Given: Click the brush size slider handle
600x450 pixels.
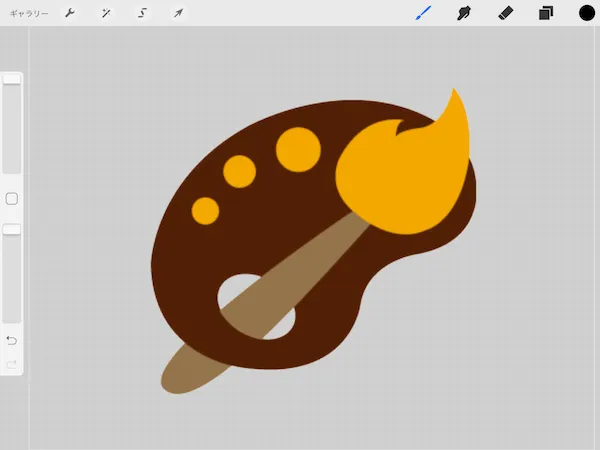Looking at the screenshot, I should pos(12,79).
